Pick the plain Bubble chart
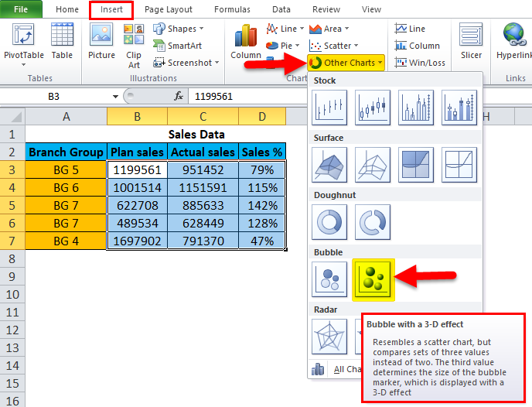The image size is (532, 407). point(329,279)
